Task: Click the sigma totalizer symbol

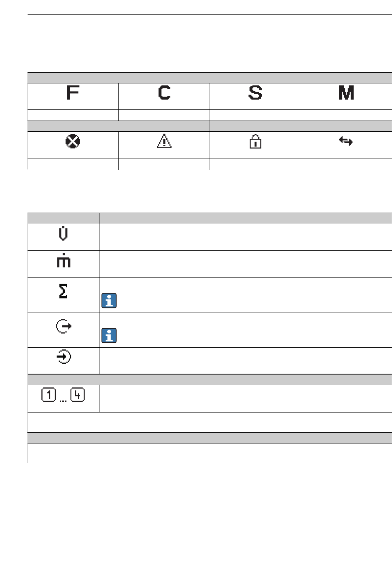Action: click(63, 291)
